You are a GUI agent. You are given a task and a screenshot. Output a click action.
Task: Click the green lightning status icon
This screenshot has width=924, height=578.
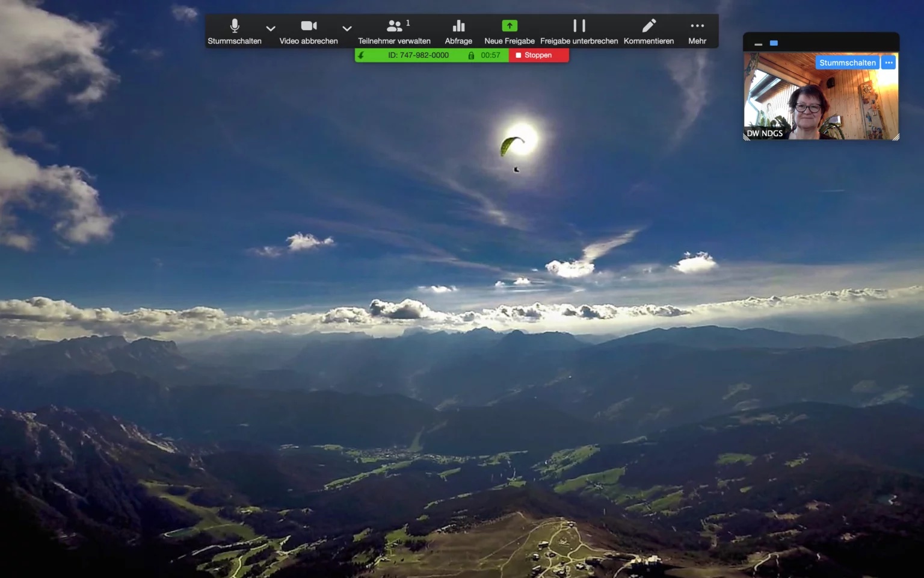click(361, 55)
